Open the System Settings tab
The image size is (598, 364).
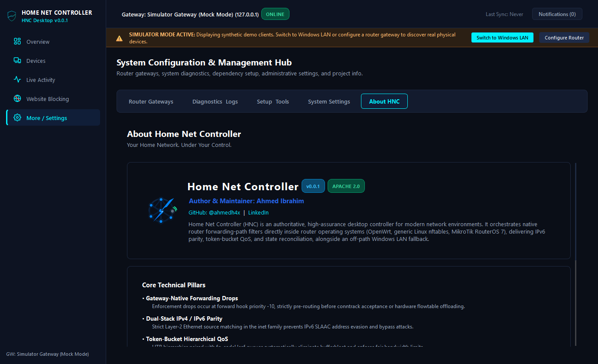329,101
